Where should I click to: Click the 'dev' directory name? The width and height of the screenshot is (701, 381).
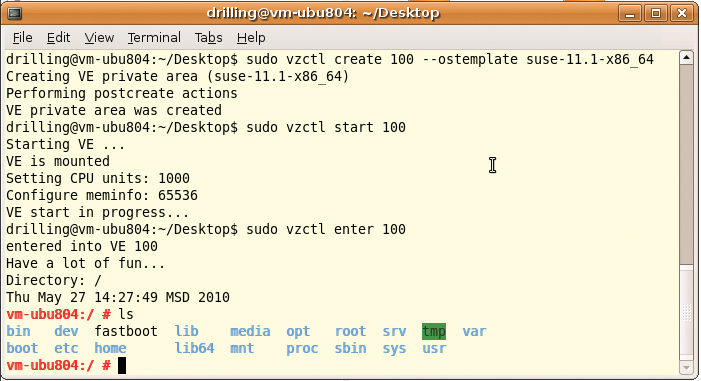tap(66, 331)
